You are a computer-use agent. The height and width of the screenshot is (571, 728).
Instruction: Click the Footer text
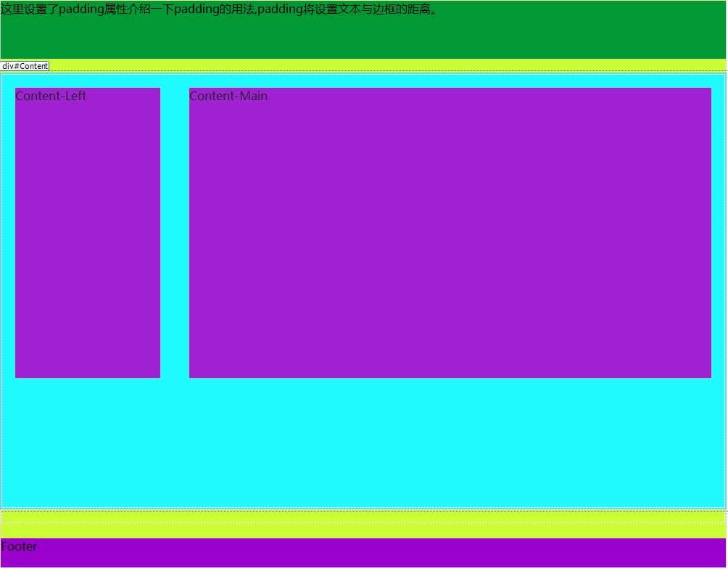click(x=19, y=547)
